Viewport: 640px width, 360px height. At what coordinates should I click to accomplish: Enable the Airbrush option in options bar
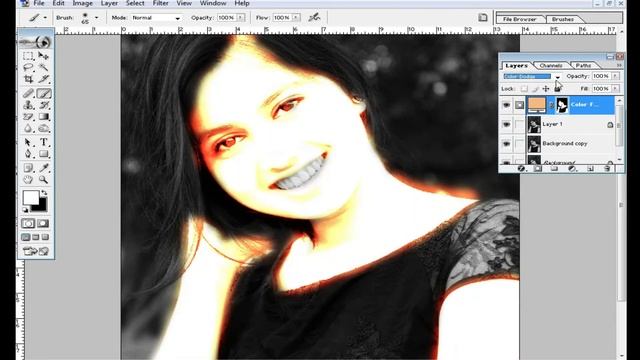tap(314, 18)
